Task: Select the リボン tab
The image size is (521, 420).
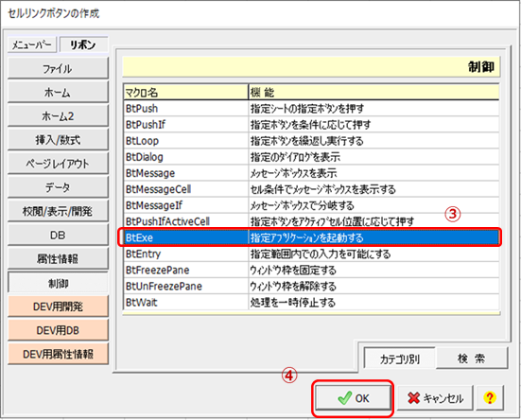Action: click(x=83, y=44)
